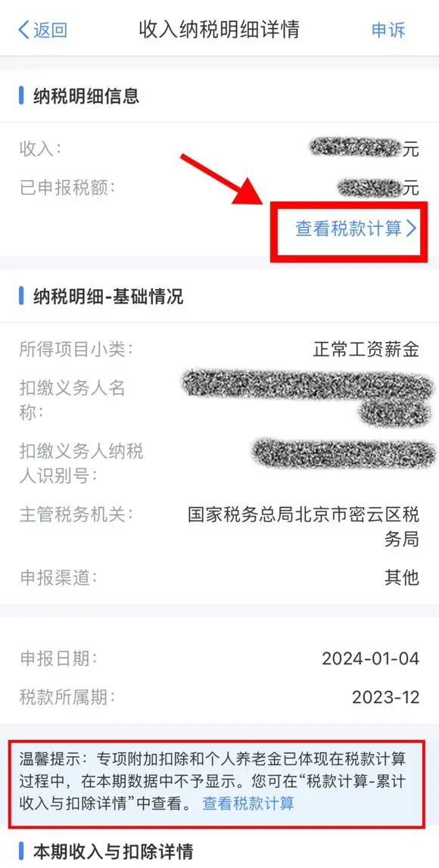Viewport: 439px width, 868px height.
Task: Select the 本期收入与扣除详情 section heading
Action: pyautogui.click(x=112, y=851)
